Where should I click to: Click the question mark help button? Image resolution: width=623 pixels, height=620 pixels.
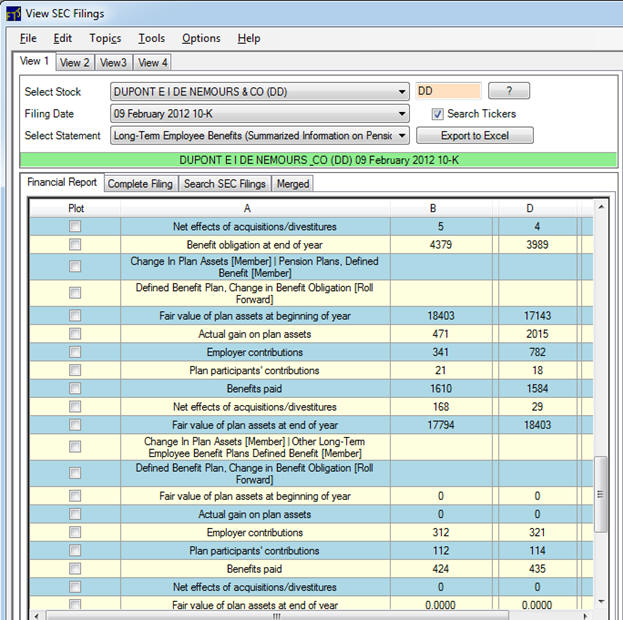pos(509,91)
